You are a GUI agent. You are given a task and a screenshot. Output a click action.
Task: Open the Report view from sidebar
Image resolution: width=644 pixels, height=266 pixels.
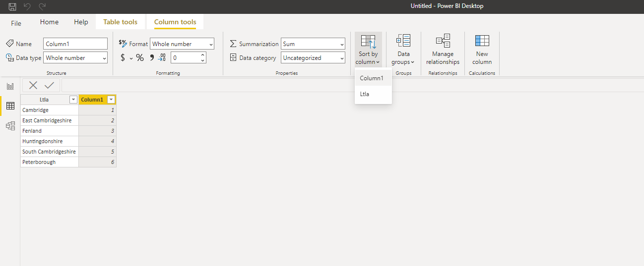coord(10,86)
